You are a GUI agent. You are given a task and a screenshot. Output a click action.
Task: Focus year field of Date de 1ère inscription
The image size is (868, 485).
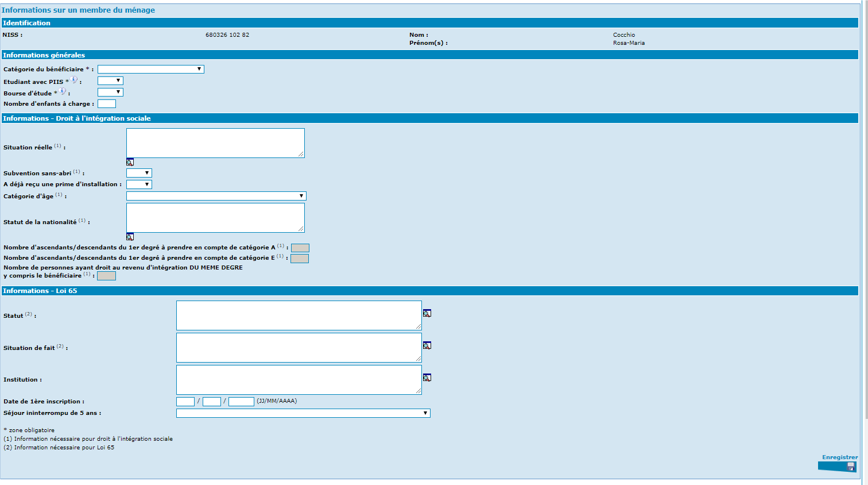pos(241,402)
